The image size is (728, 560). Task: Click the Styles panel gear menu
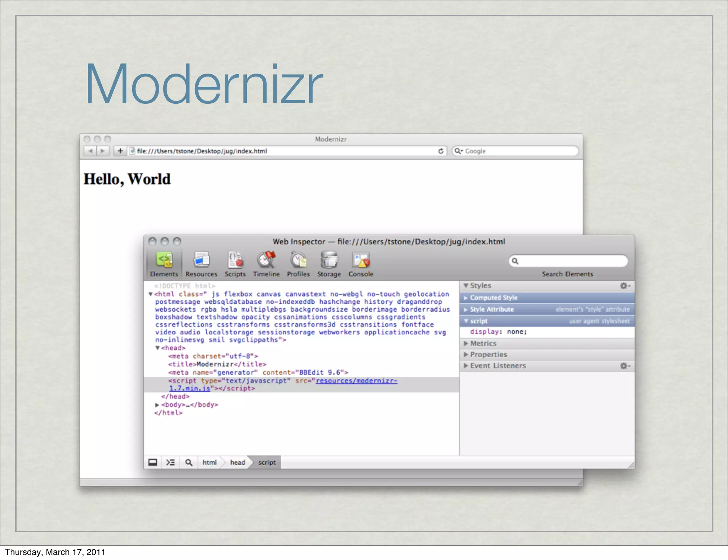click(x=625, y=286)
